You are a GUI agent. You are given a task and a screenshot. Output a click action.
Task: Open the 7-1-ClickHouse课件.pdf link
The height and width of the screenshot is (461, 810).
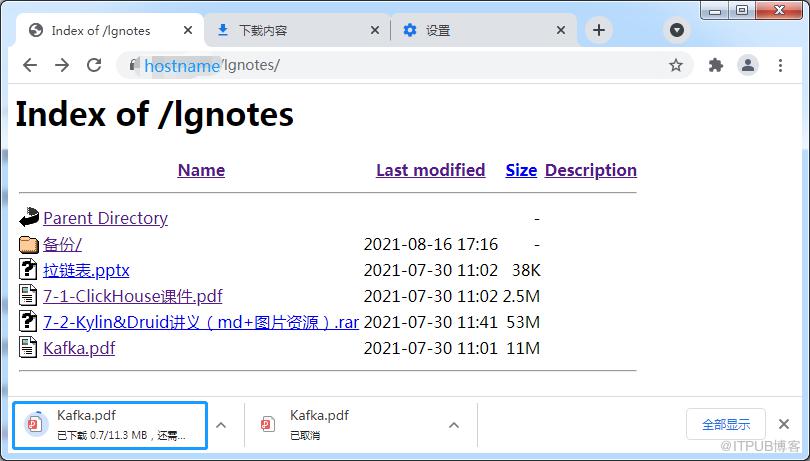click(x=133, y=296)
